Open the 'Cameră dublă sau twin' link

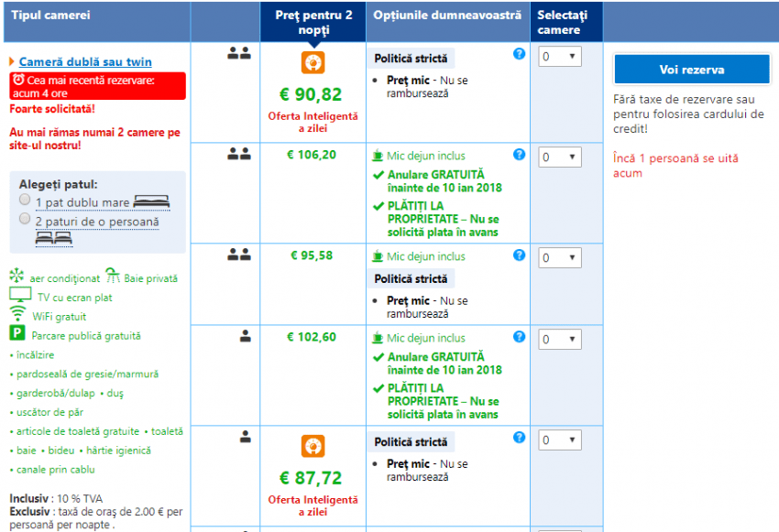(85, 62)
